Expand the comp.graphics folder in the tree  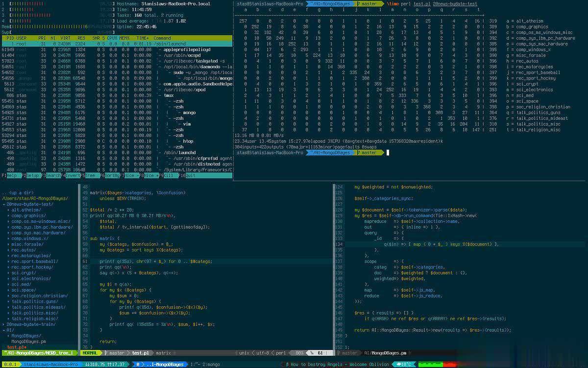(9, 215)
